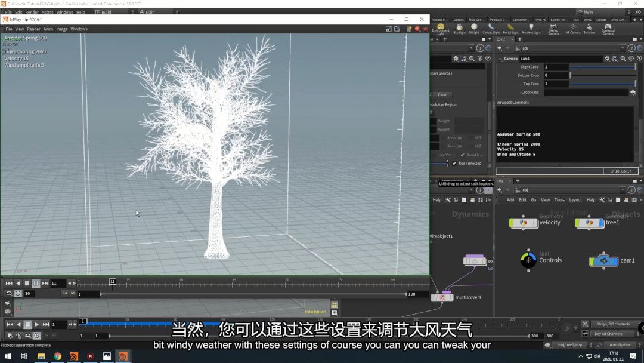Search cam1 parameters with magnifier icon
Viewport: 644px width, 363px height.
click(x=623, y=59)
